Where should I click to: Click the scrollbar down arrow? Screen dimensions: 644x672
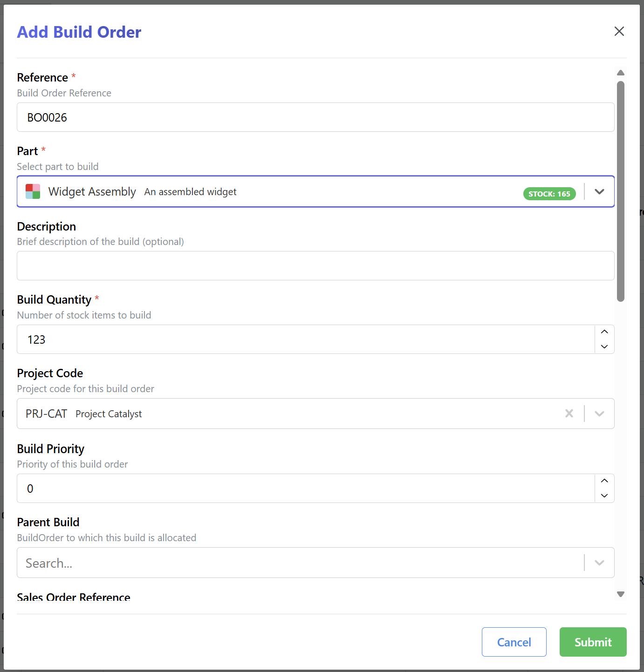621,594
